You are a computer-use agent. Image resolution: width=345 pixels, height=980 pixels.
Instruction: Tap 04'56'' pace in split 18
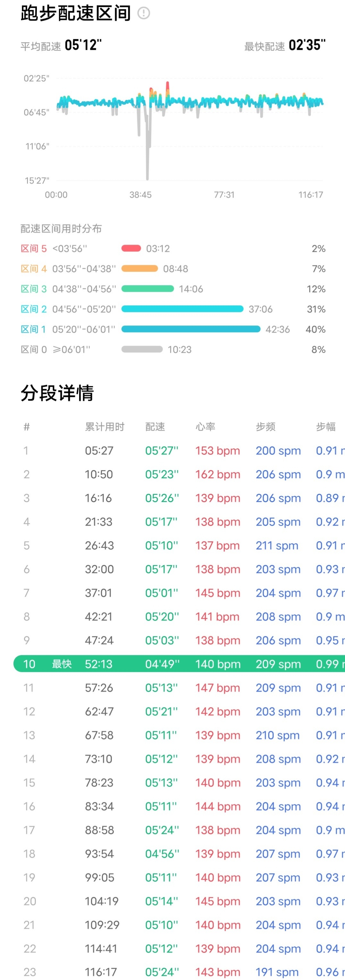tap(162, 854)
